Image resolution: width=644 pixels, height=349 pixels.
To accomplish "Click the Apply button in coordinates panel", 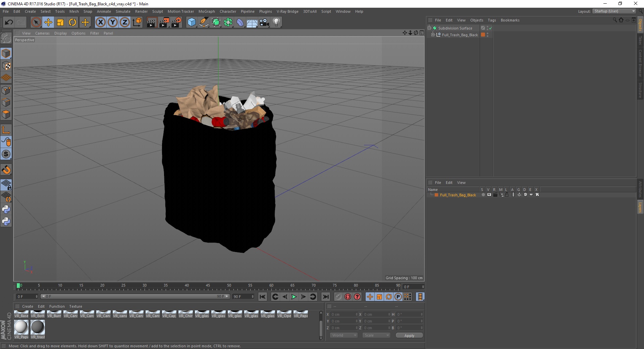I will (x=409, y=335).
